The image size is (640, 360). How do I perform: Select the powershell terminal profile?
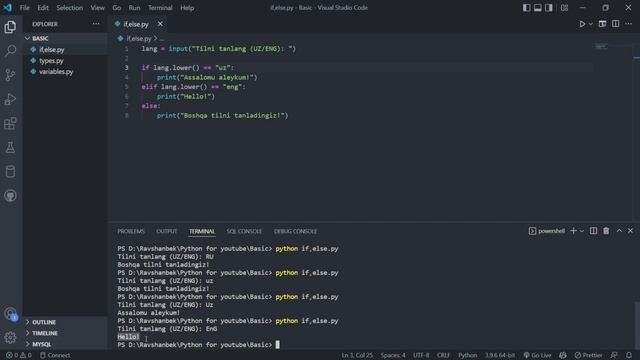click(547, 231)
